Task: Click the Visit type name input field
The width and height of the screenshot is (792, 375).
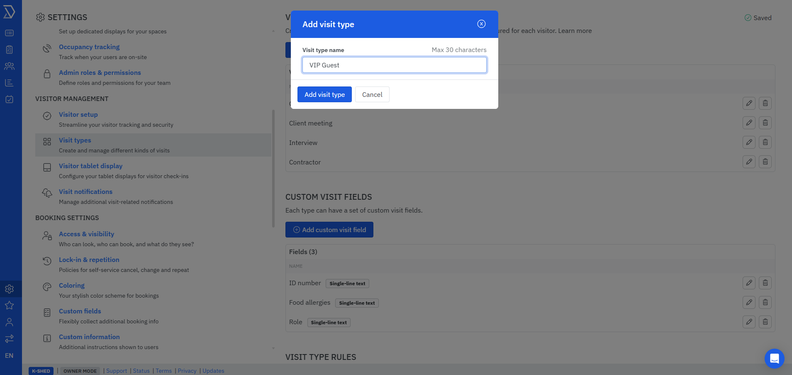Action: click(394, 65)
